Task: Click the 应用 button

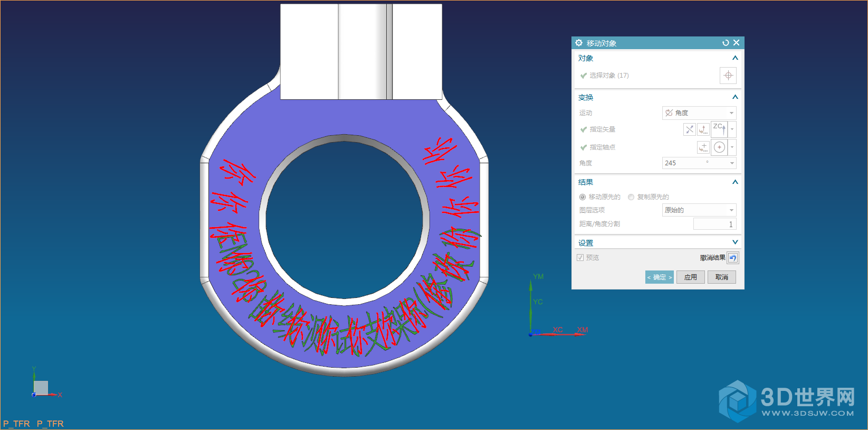Action: [x=691, y=277]
